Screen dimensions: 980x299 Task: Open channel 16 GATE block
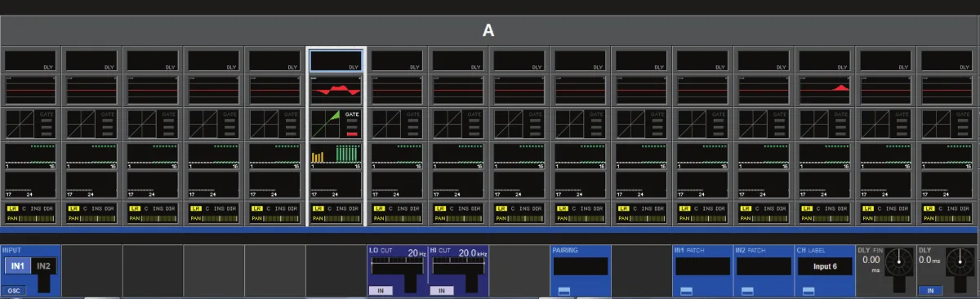(948, 124)
